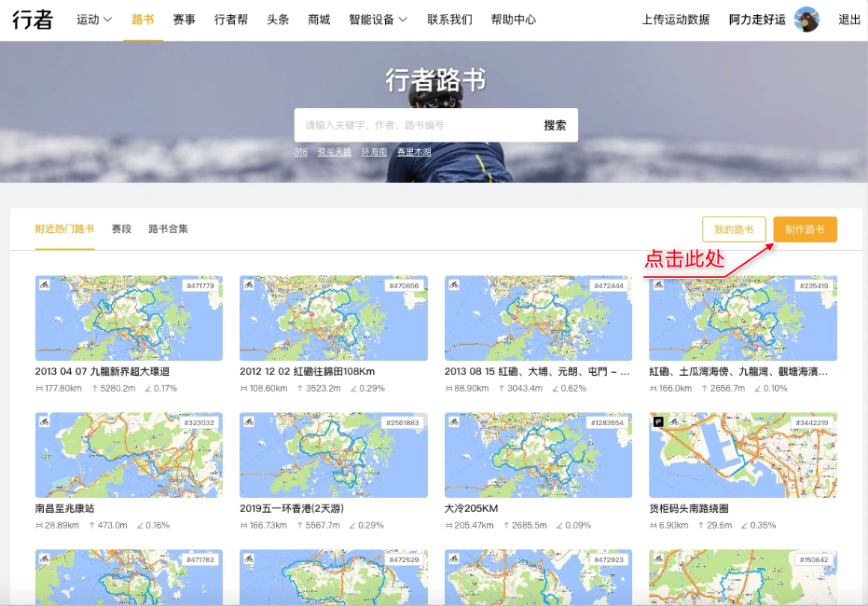
Task: Open 赛事 in the top navigation
Action: pos(184,20)
